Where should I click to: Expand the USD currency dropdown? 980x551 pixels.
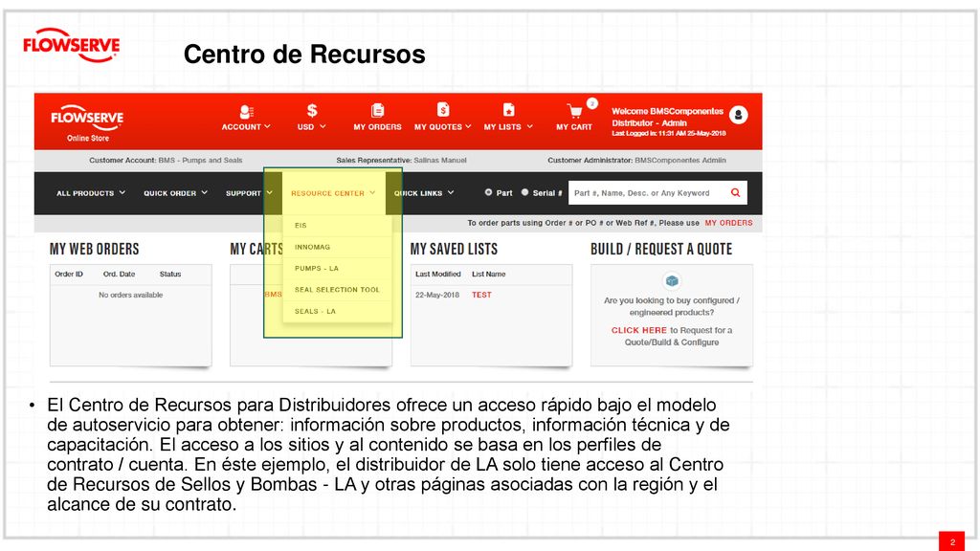coord(312,127)
